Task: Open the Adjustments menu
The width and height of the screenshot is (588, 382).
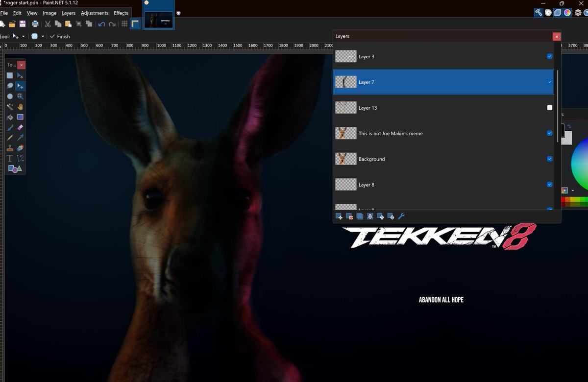Action: tap(95, 13)
